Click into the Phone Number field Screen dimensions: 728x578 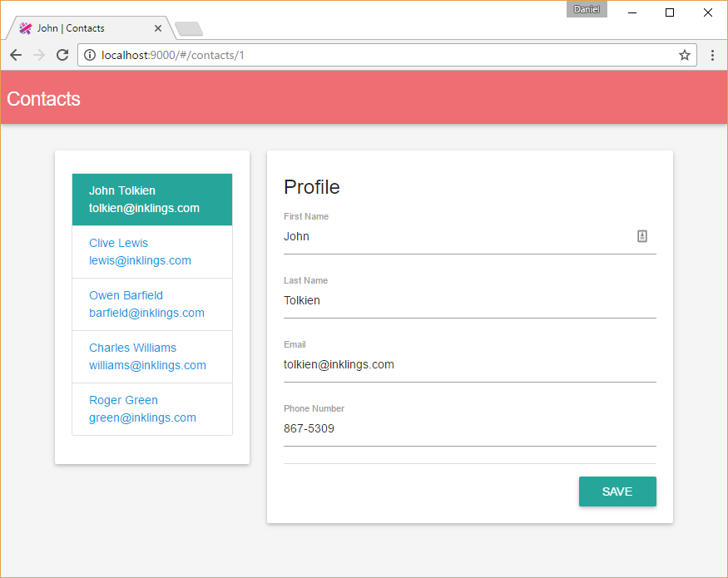[x=469, y=429]
